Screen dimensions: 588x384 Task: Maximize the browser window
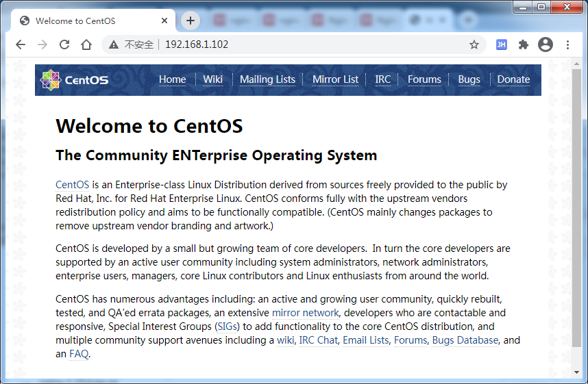[x=541, y=7]
